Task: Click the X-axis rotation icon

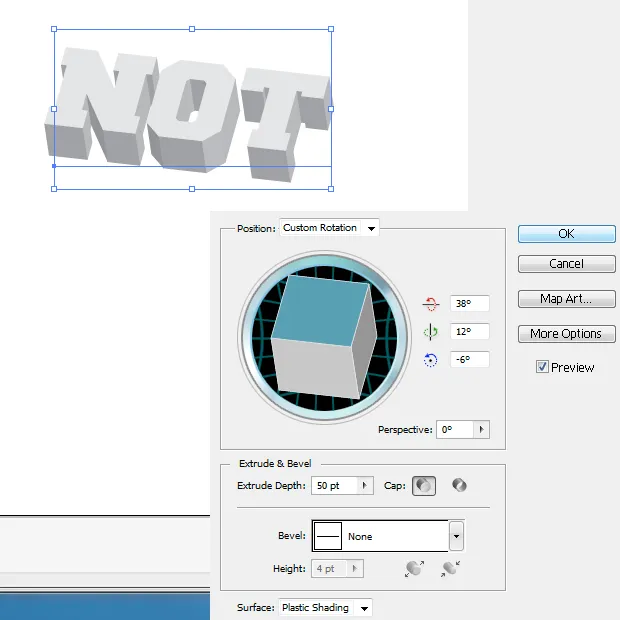Action: pos(431,304)
